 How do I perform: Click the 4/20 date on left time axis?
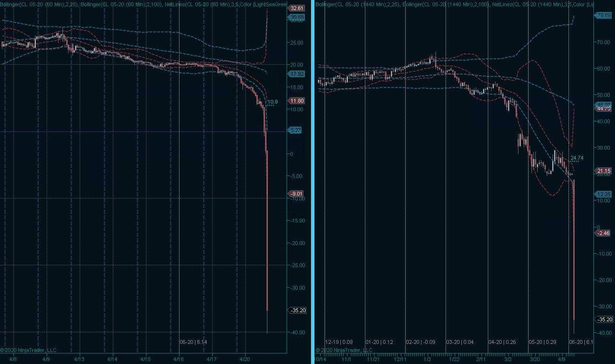tap(244, 359)
